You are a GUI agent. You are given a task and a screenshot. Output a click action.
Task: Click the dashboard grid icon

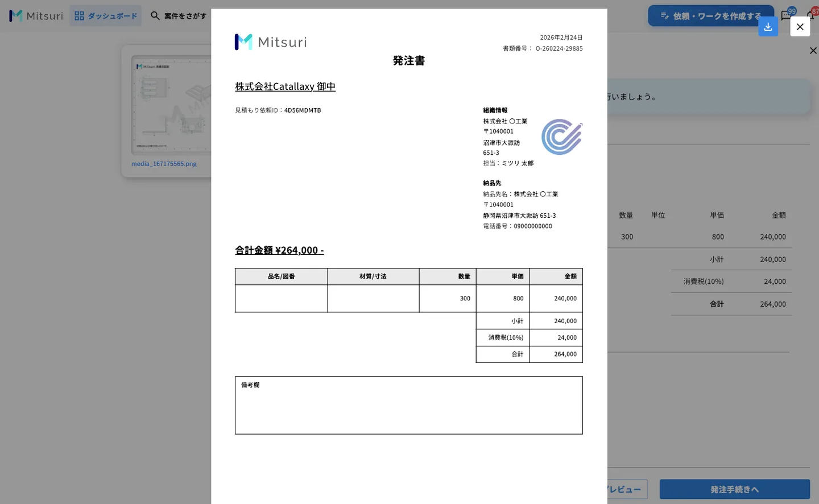click(79, 16)
